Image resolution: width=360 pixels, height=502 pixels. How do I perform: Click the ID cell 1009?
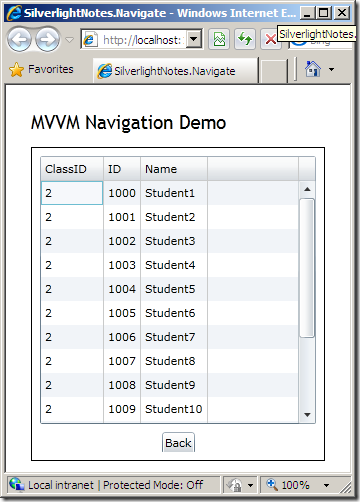tap(122, 409)
